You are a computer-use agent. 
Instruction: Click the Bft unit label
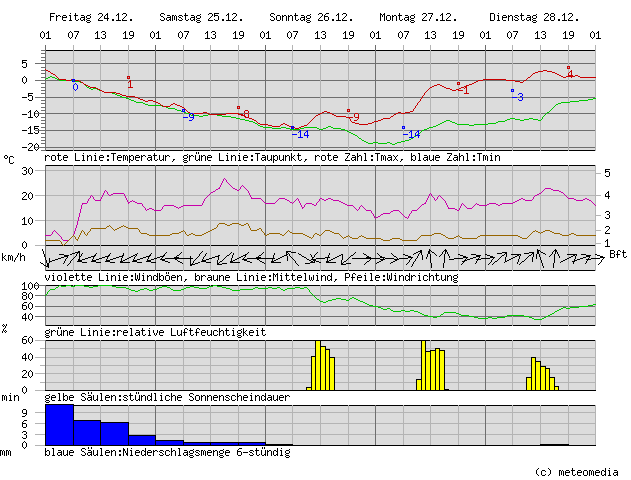[x=618, y=254]
